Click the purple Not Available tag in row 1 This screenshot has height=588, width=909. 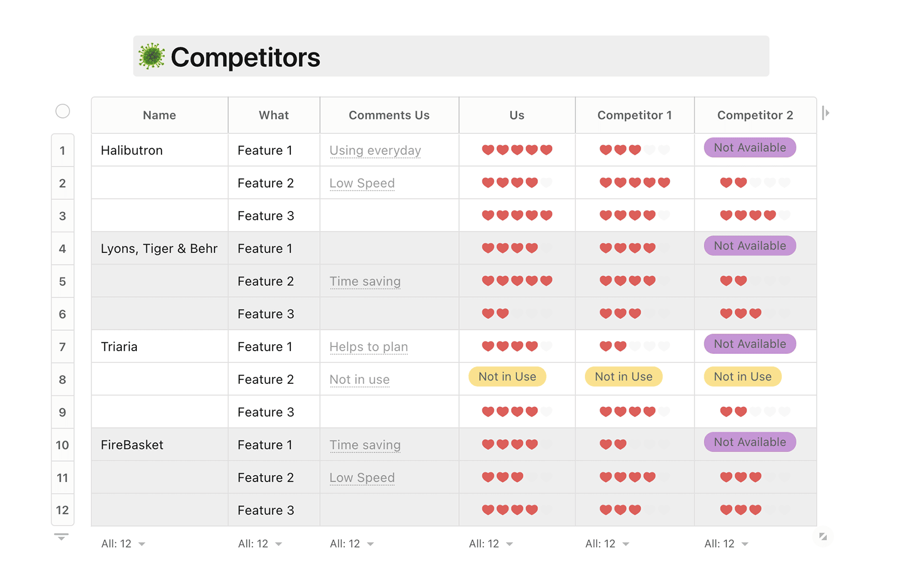[x=750, y=148]
